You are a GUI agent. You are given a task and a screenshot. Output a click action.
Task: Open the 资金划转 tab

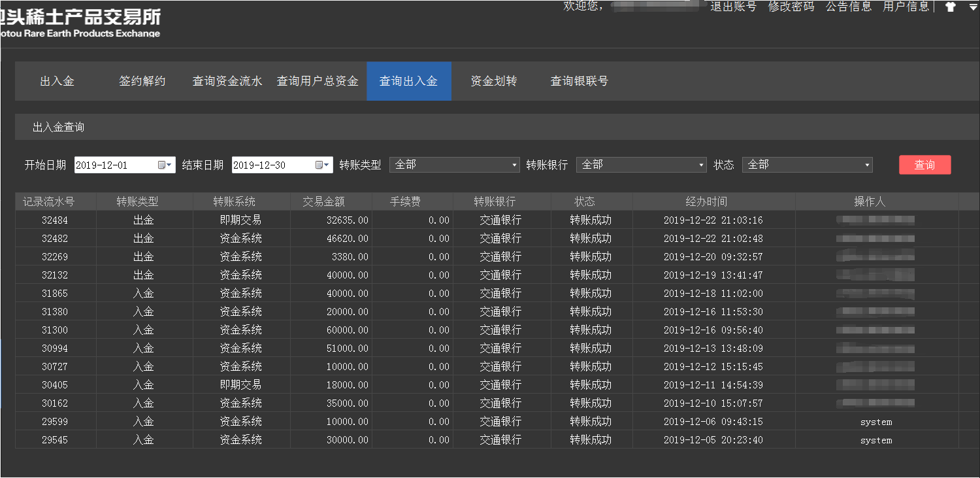click(493, 81)
